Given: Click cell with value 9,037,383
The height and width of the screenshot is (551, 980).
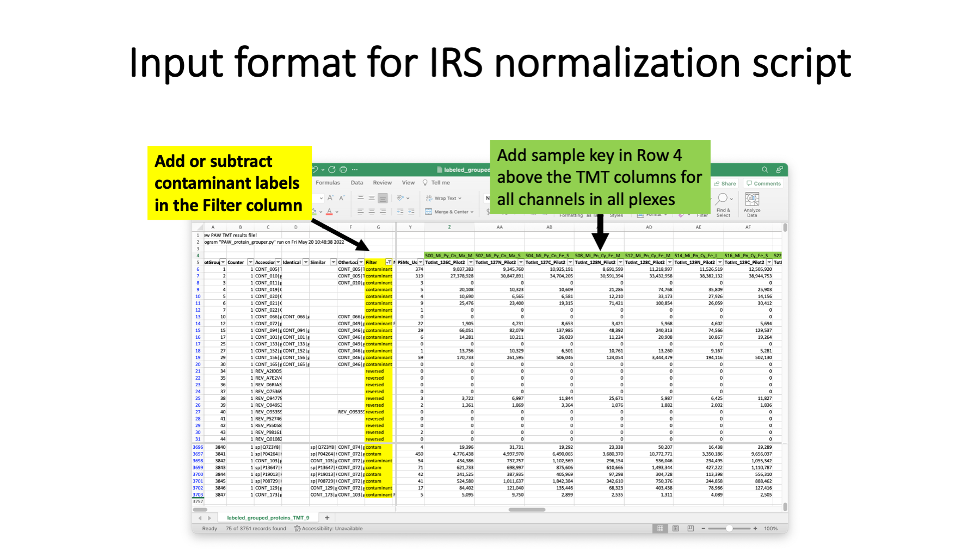Looking at the screenshot, I should (x=449, y=269).
